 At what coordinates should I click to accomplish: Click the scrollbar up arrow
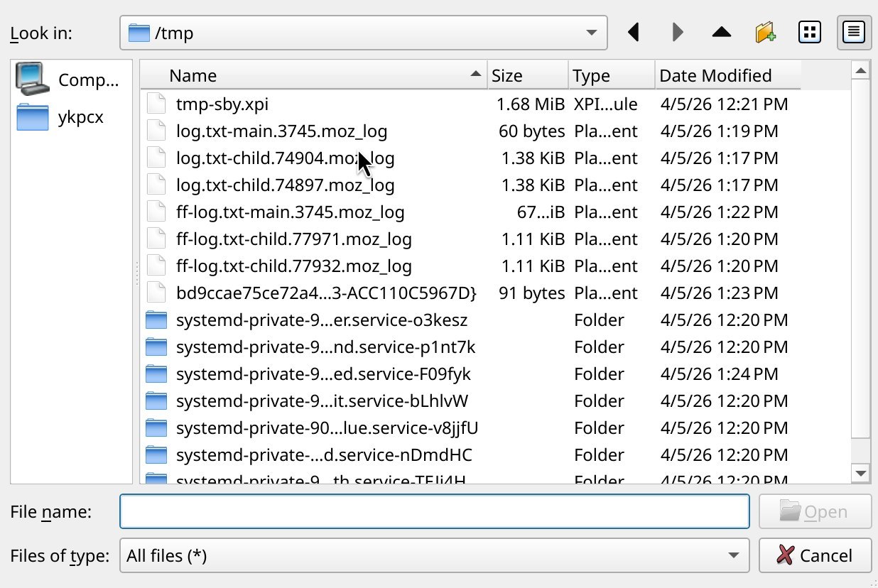(861, 70)
